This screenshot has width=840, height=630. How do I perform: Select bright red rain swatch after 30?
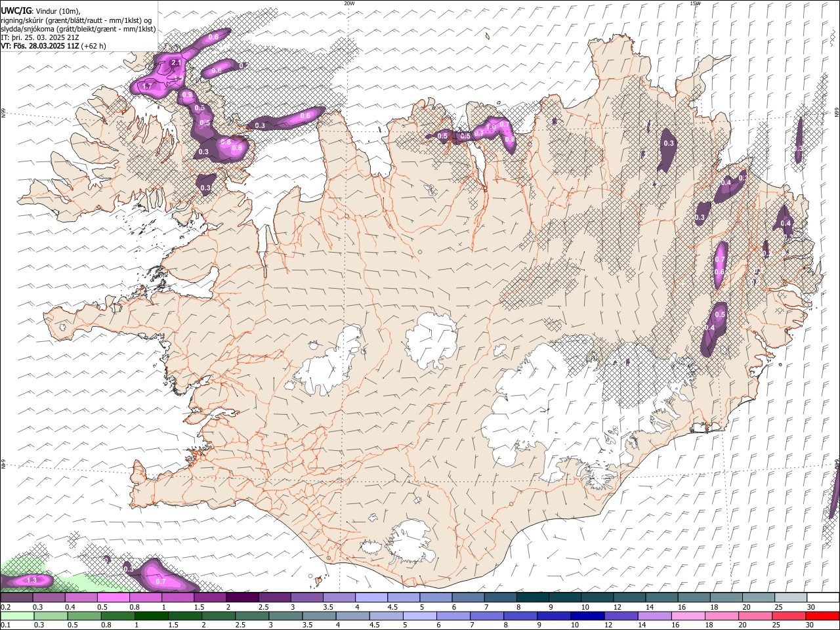pyautogui.click(x=822, y=616)
